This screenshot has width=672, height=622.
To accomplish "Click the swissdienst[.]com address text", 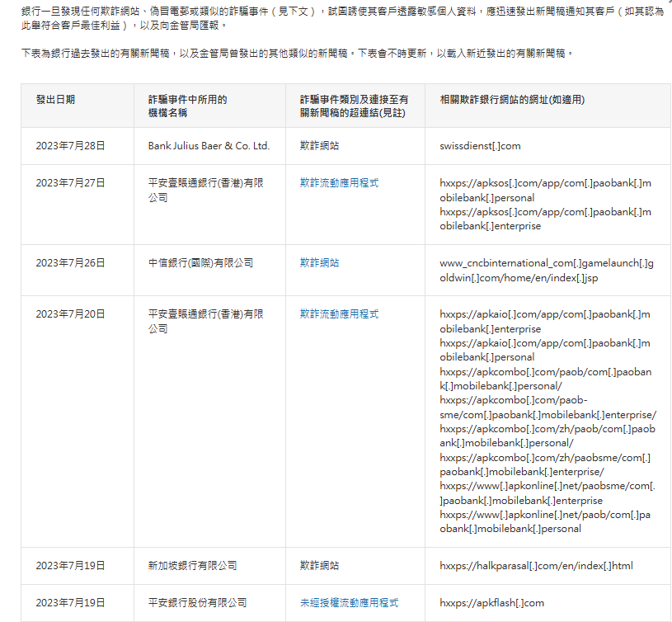I will click(480, 146).
